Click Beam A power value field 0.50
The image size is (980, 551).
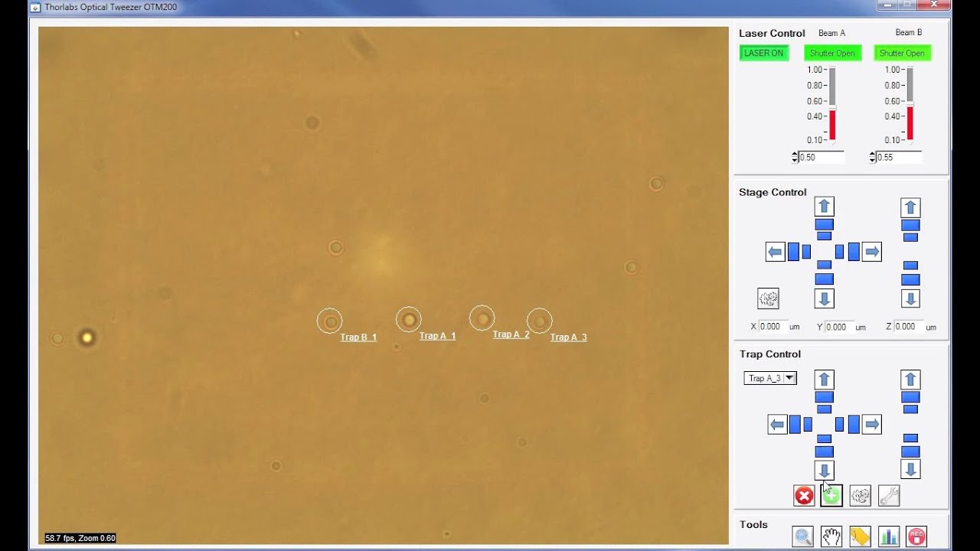[821, 157]
